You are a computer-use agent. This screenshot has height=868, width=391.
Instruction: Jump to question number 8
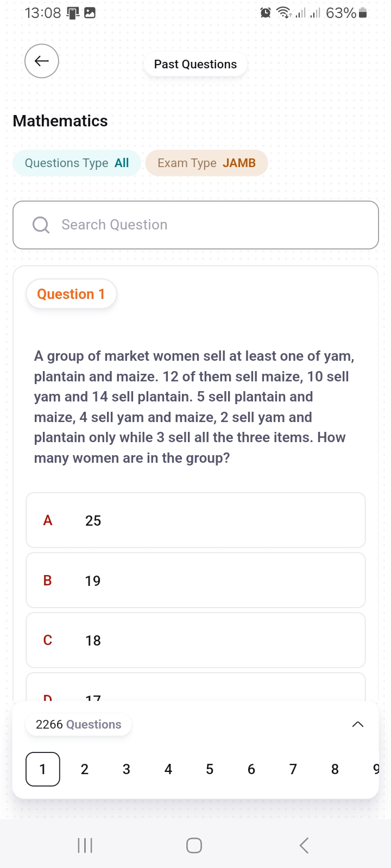pyautogui.click(x=335, y=769)
